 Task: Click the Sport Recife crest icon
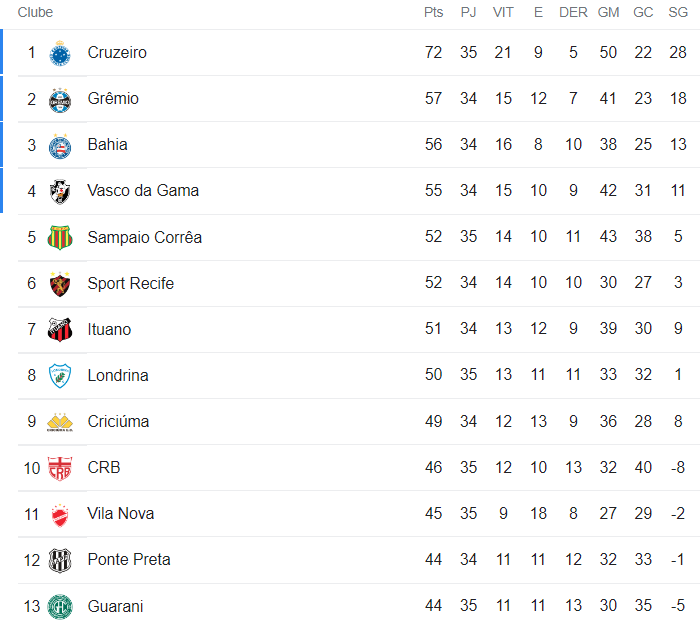[x=60, y=284]
